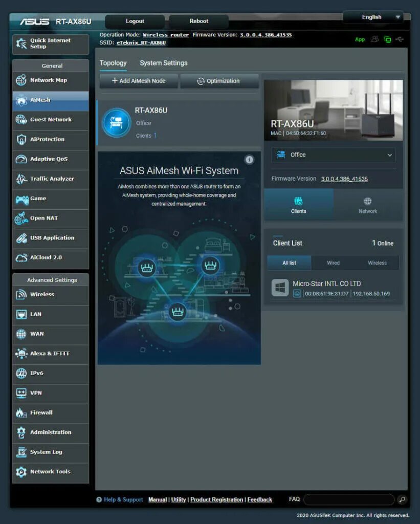
Task: Click the App link in header
Action: pyautogui.click(x=360, y=39)
